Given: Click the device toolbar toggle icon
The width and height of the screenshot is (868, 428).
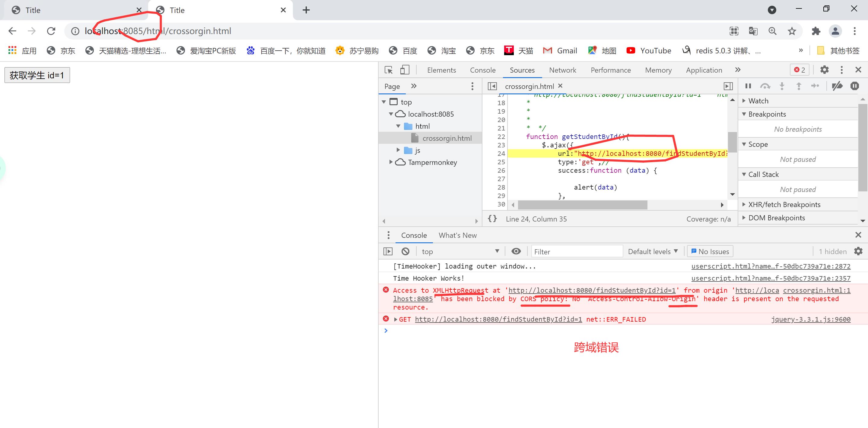Looking at the screenshot, I should (x=404, y=70).
